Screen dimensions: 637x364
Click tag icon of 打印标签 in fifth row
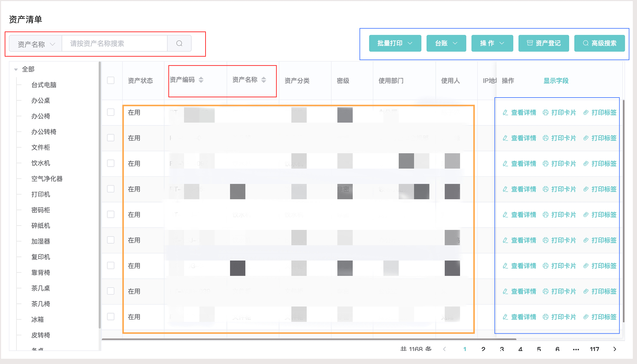[586, 215]
